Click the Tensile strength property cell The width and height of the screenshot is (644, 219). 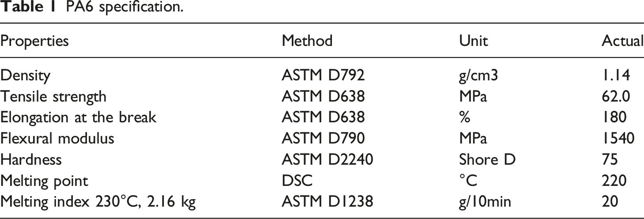pos(53,96)
